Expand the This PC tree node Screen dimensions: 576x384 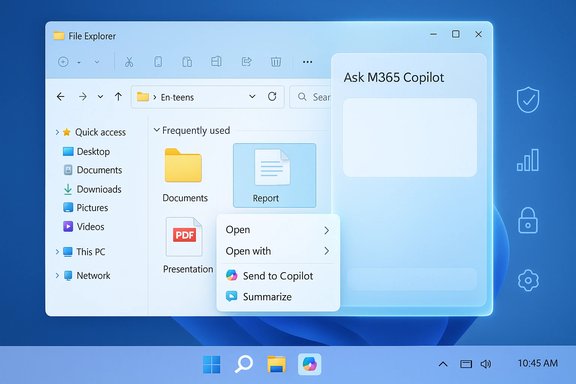(x=57, y=252)
